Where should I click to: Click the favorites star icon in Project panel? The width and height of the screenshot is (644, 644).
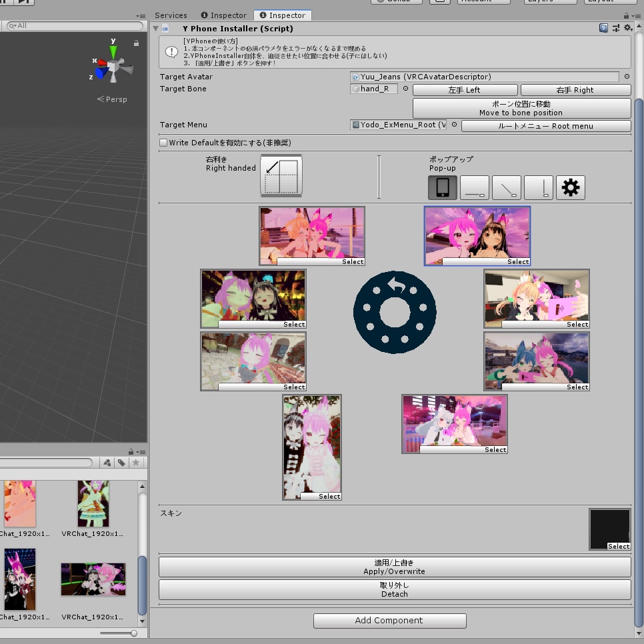point(136,463)
